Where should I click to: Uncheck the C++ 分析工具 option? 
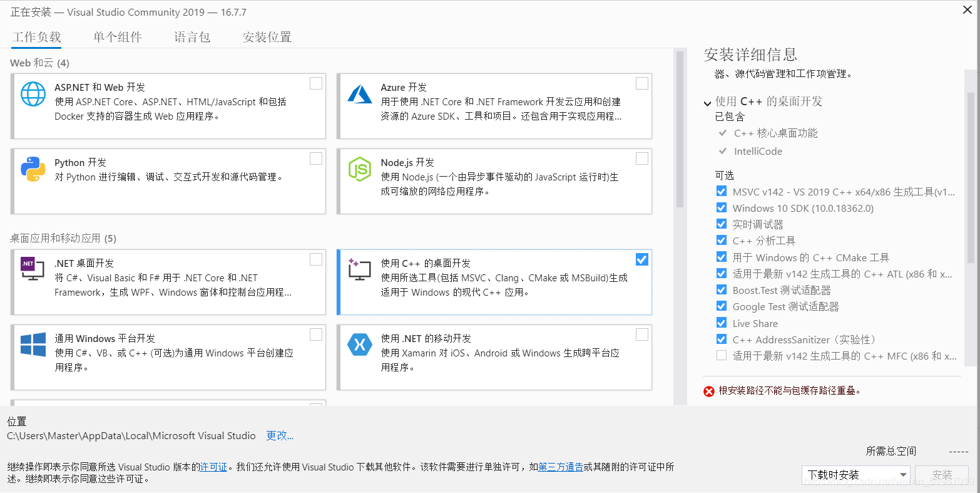pos(722,240)
